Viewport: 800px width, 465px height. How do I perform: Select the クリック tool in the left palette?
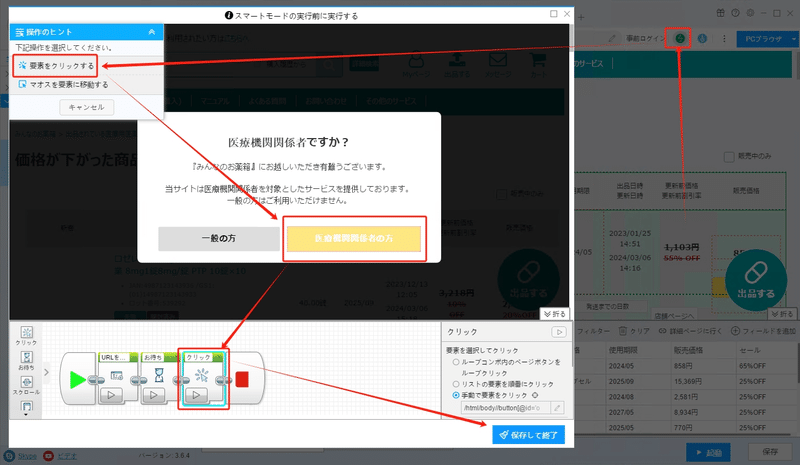(x=27, y=336)
